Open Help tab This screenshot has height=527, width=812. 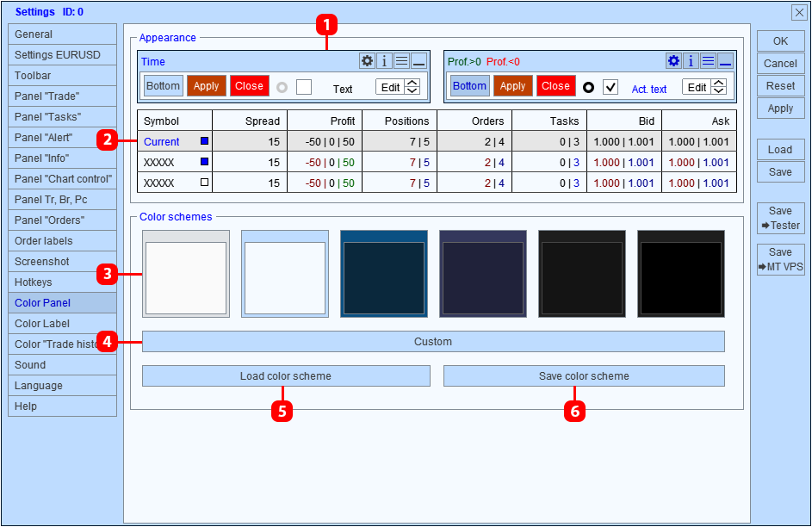[62, 407]
